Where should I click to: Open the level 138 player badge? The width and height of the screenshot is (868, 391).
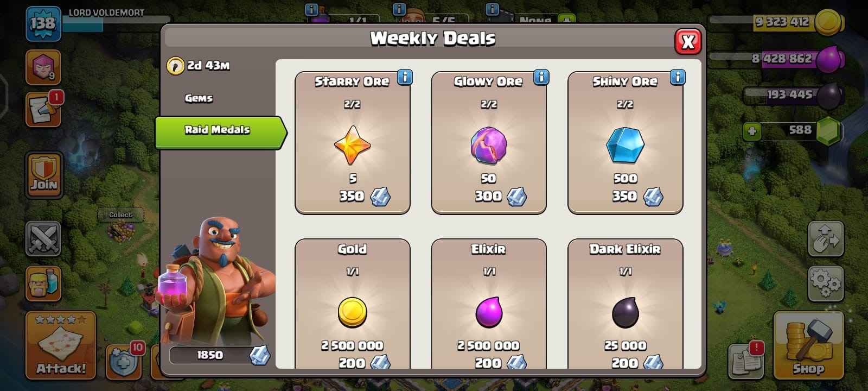click(43, 23)
